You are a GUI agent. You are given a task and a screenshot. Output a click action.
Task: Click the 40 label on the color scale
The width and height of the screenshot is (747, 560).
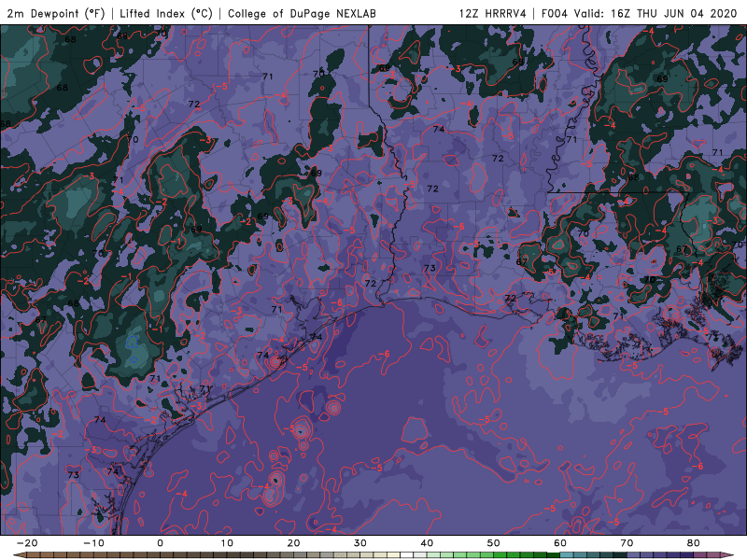coord(427,543)
